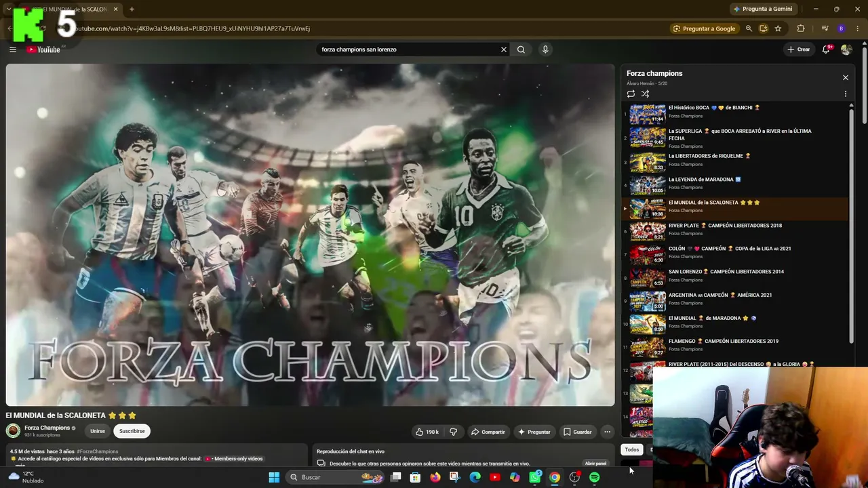Share the video via Compartir
Screen dimensions: 868x488
pos(488,432)
